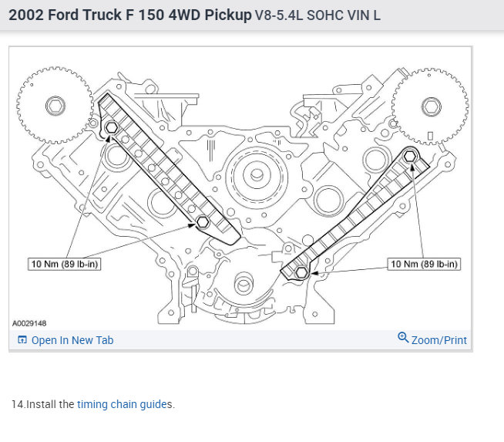The image size is (504, 442).
Task: Click the V8-5.4L SOHC VIN L engine text
Action: click(x=318, y=15)
